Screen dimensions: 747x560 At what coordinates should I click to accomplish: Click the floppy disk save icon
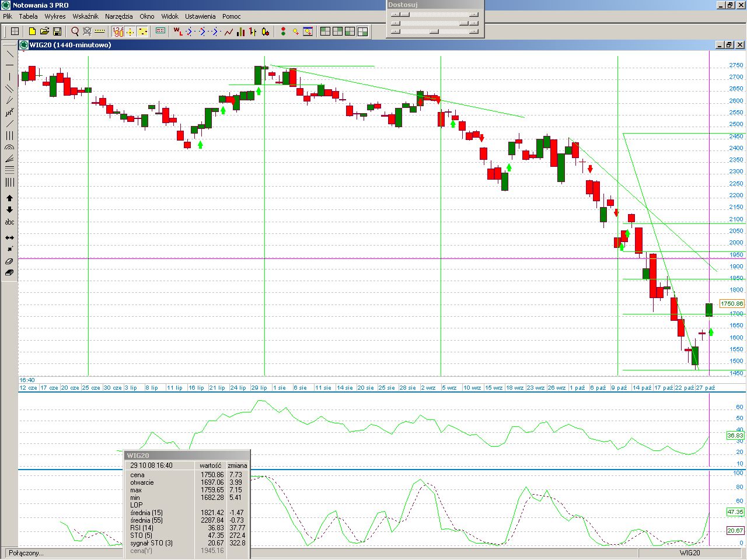[57, 32]
